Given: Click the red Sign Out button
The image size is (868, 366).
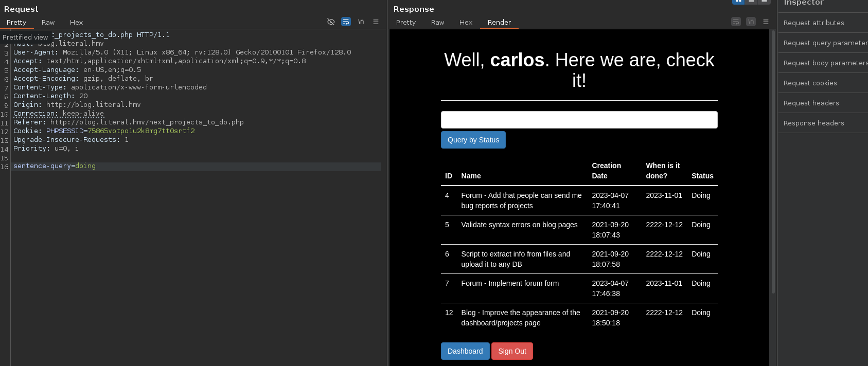Looking at the screenshot, I should [512, 351].
